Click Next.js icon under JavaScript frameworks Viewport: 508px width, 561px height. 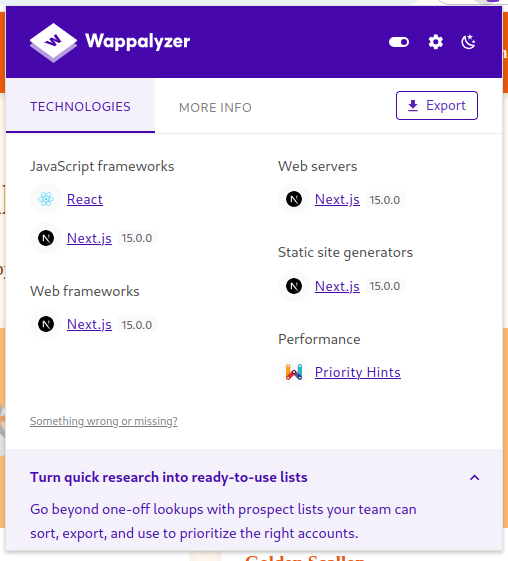46,238
